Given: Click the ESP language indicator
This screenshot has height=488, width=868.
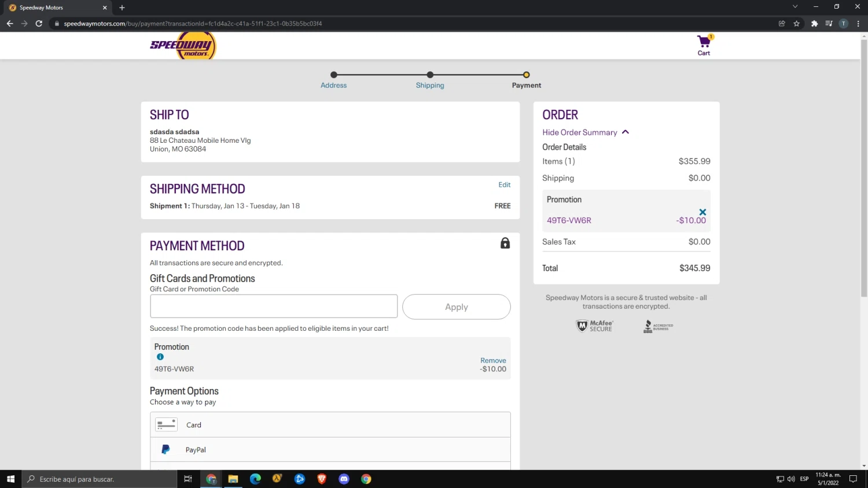Looking at the screenshot, I should point(804,479).
